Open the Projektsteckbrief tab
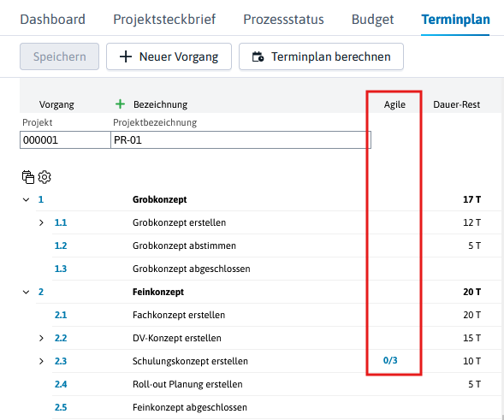Screen dimensions: 504x420 (x=164, y=20)
